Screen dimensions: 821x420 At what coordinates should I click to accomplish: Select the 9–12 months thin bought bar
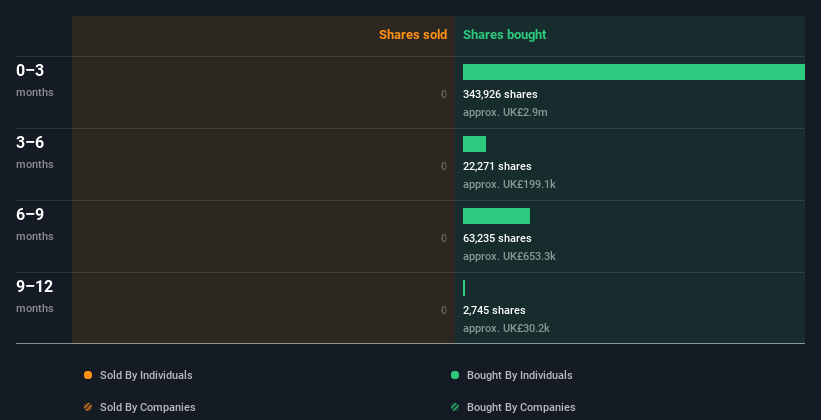pos(464,288)
